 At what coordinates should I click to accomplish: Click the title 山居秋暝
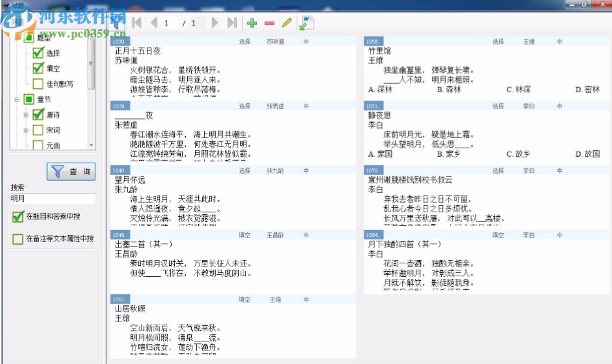[130, 308]
